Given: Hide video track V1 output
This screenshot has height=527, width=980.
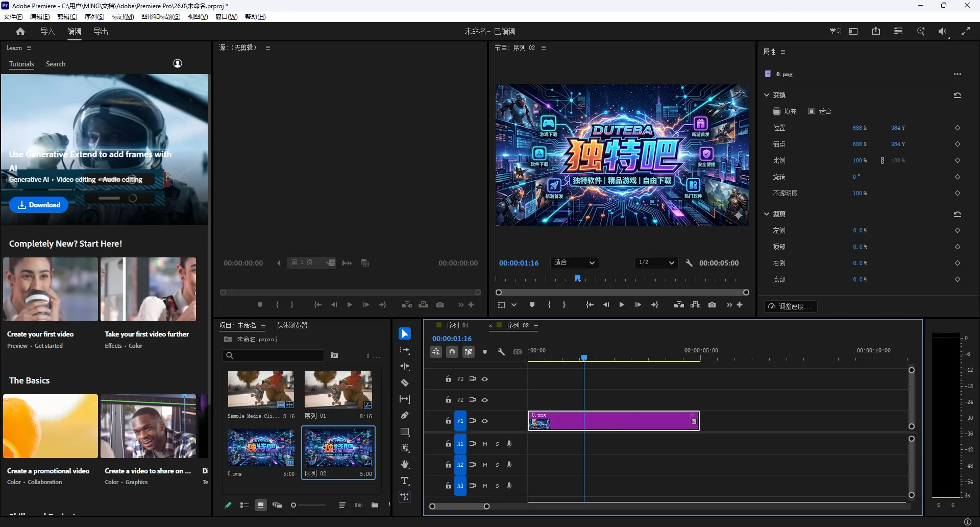Looking at the screenshot, I should click(484, 421).
